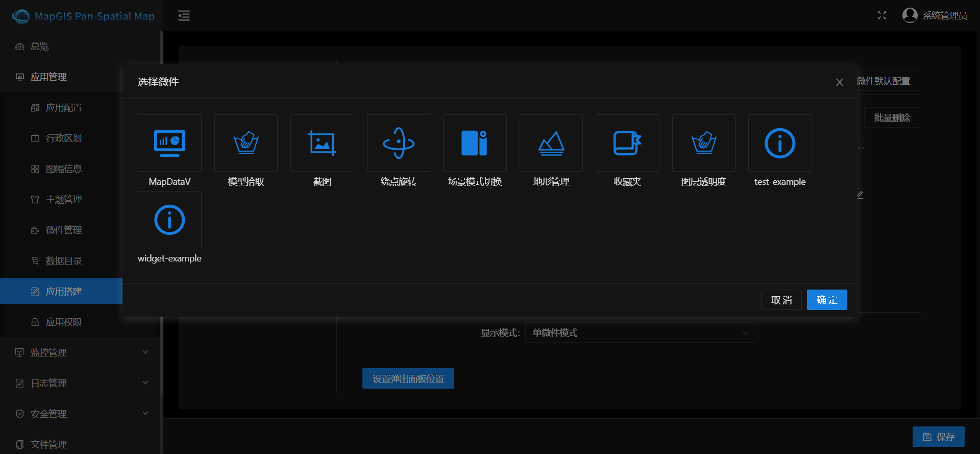Viewport: 980px width, 454px height.
Task: Click the 取消 button
Action: click(781, 300)
